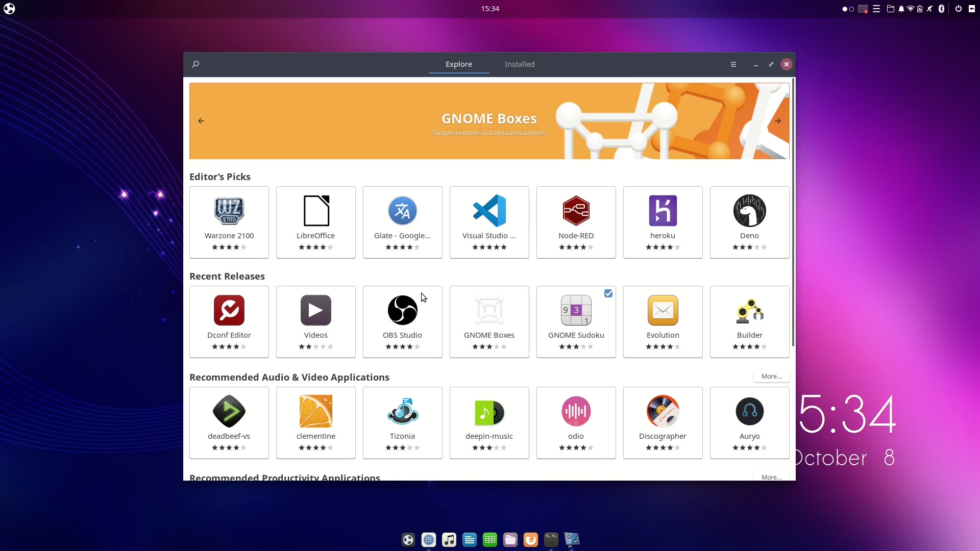Open the search in AppCenter
The image size is (980, 551).
[x=195, y=64]
